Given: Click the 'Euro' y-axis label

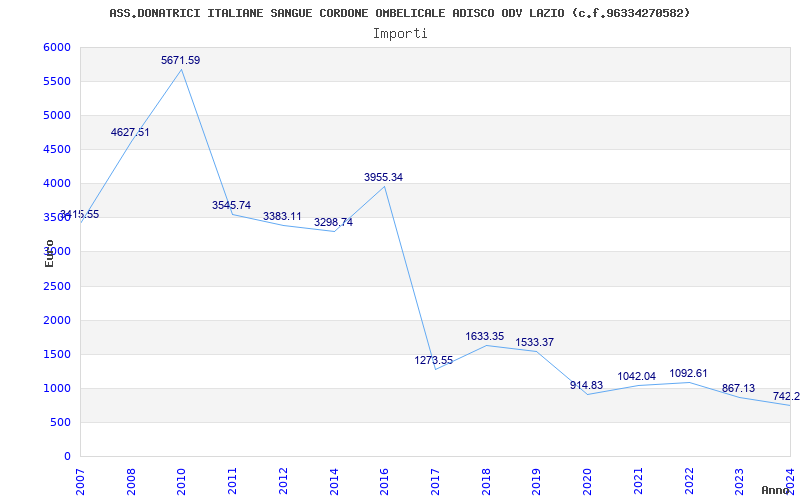Looking at the screenshot, I should (49, 253).
